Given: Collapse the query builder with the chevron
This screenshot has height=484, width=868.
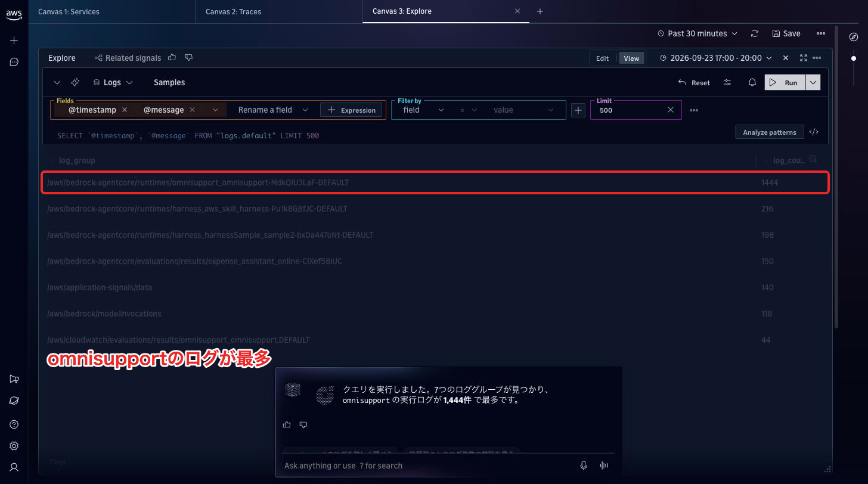Looking at the screenshot, I should pyautogui.click(x=57, y=82).
